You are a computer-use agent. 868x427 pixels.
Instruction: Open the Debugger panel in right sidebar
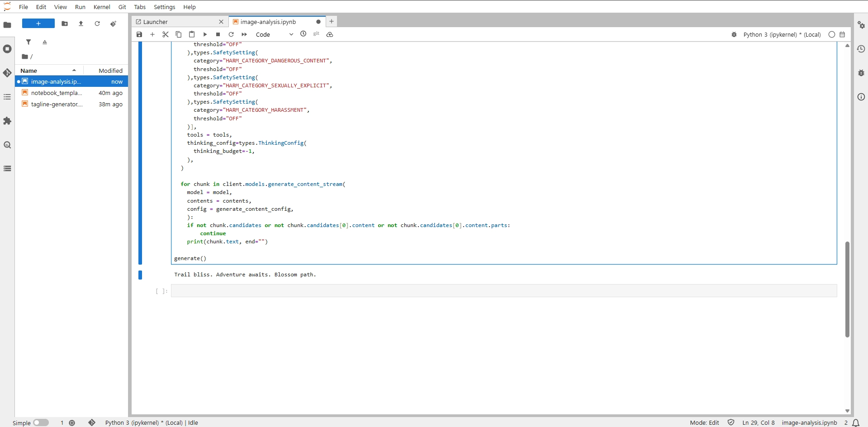pyautogui.click(x=861, y=73)
